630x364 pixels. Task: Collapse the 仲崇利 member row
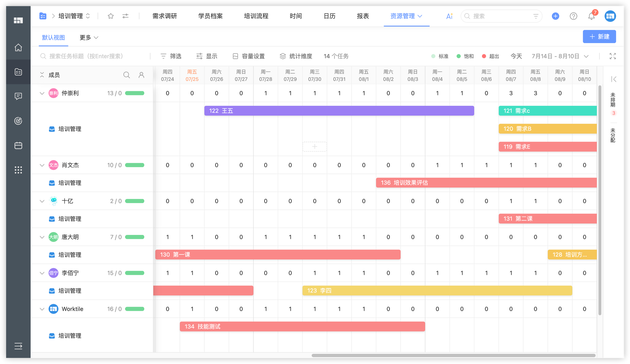(x=42, y=93)
